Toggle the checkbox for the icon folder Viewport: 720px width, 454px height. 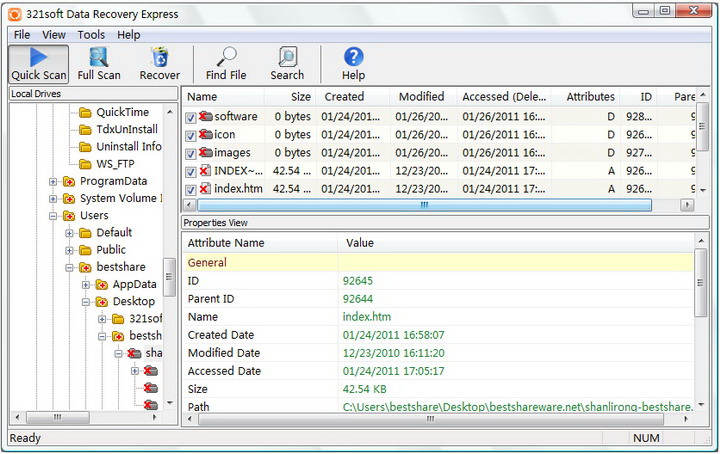point(191,135)
